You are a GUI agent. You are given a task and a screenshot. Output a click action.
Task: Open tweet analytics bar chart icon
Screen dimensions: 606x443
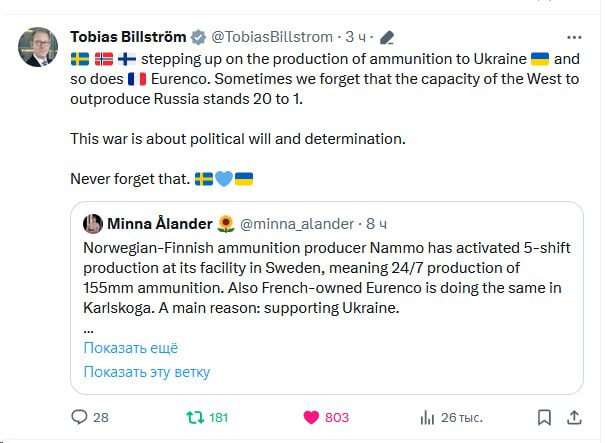coord(427,417)
